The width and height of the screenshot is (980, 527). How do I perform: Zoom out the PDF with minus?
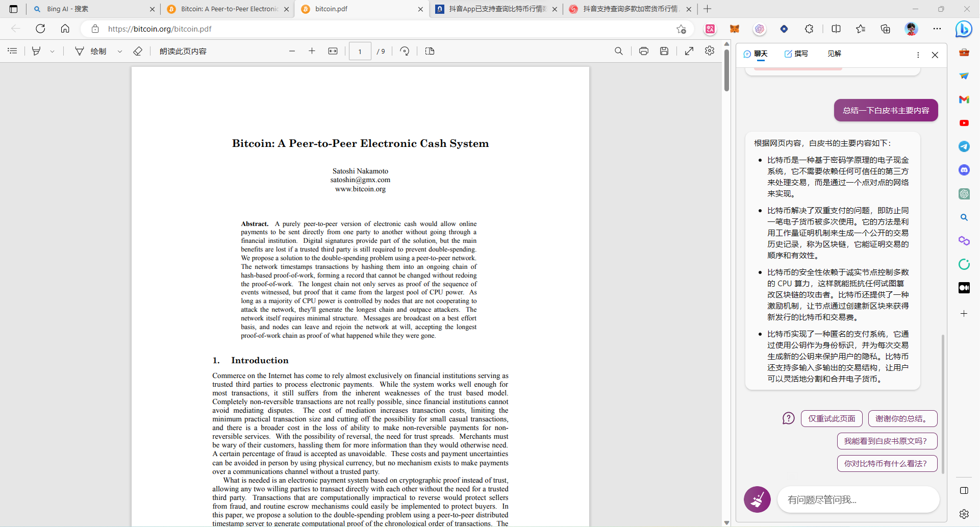292,51
